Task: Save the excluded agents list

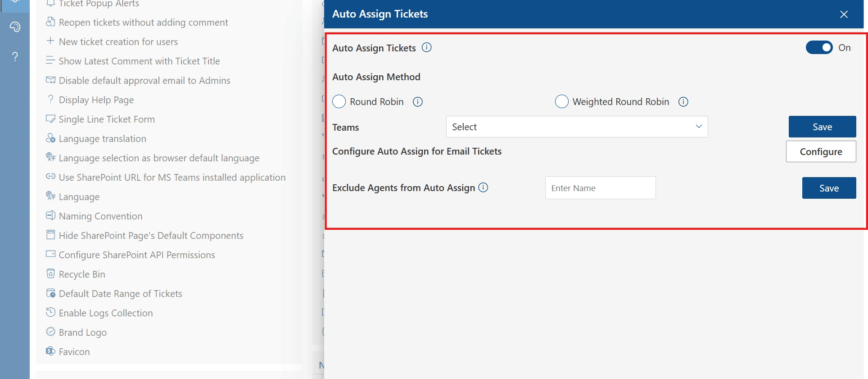Action: pyautogui.click(x=829, y=188)
